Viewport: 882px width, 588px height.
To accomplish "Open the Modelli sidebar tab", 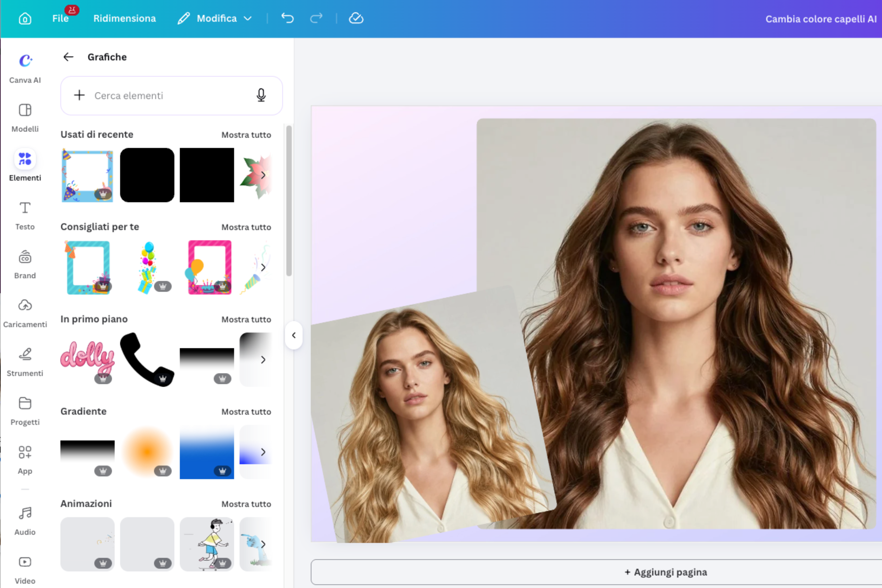I will pyautogui.click(x=25, y=118).
